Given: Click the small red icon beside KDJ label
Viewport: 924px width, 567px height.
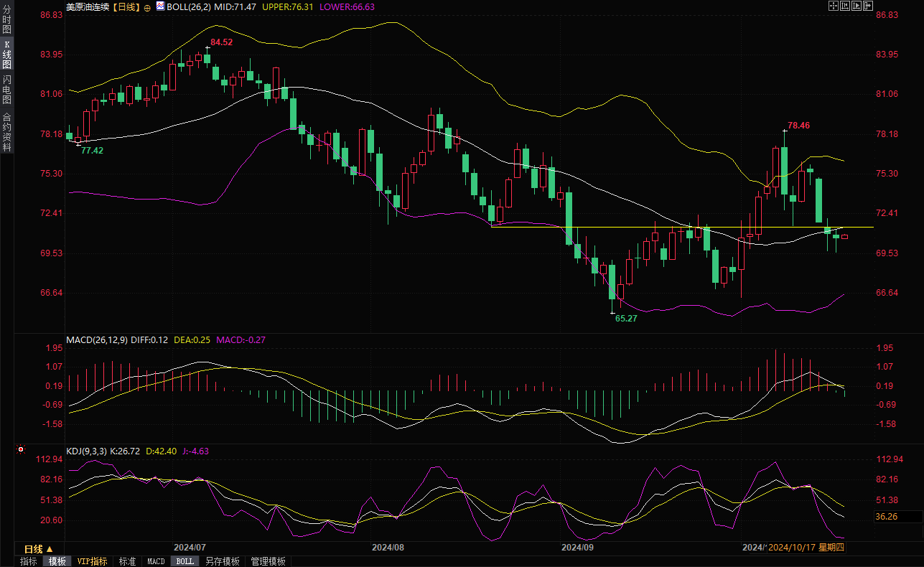Looking at the screenshot, I should 20,451.
